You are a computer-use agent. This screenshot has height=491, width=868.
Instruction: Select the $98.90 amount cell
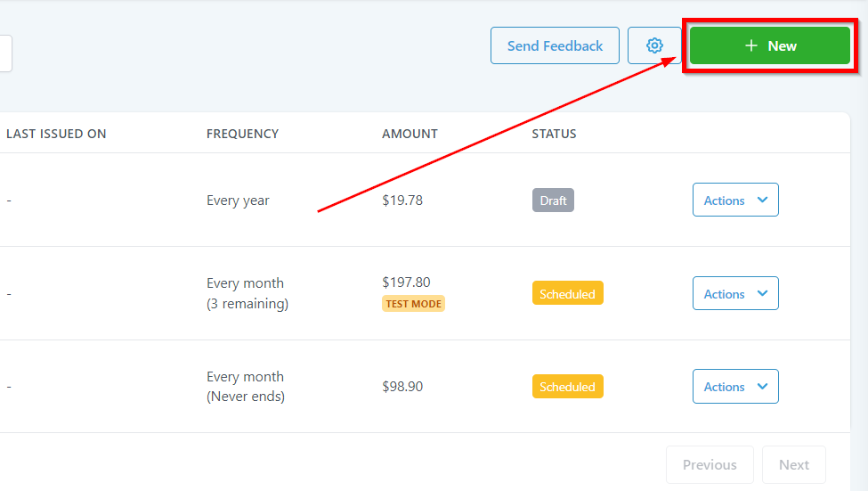click(402, 387)
